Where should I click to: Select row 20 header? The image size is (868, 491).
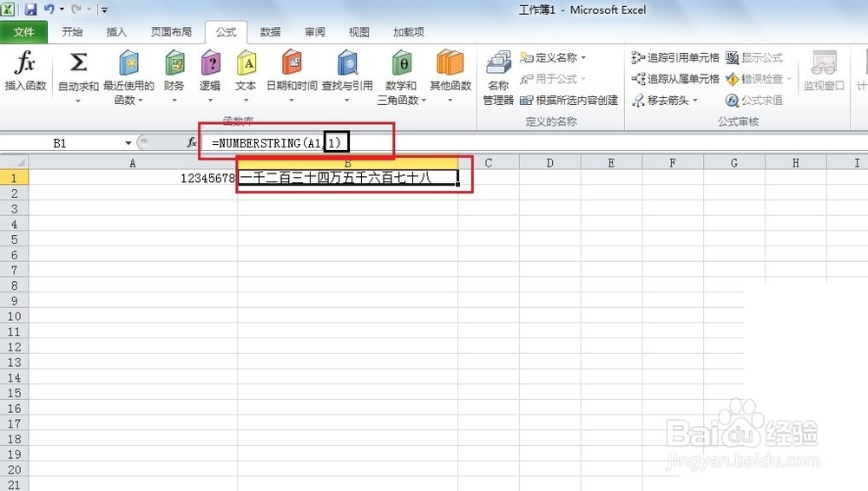pos(15,469)
